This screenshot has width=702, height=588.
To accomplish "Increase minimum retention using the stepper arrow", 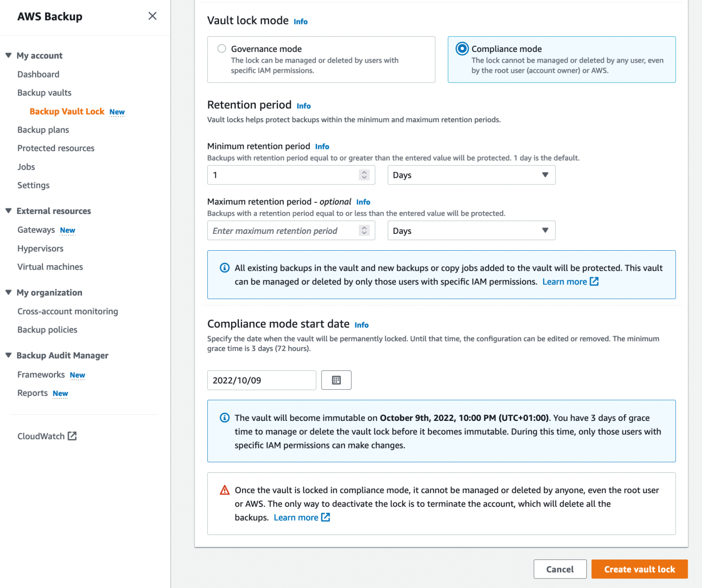I will click(364, 172).
